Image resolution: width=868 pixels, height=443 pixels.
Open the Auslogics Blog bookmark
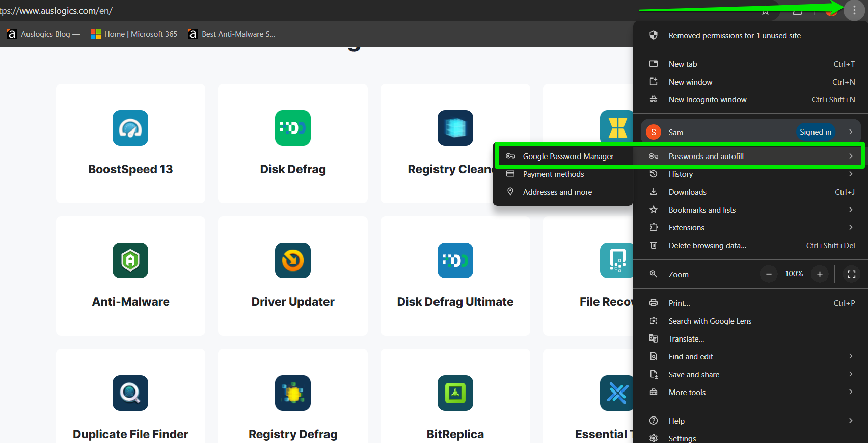(43, 34)
